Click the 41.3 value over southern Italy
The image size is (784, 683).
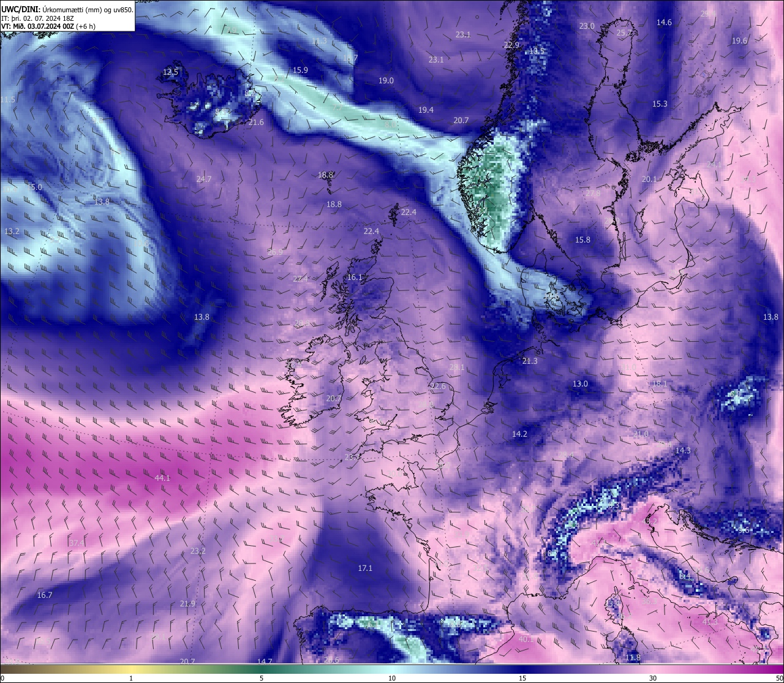click(709, 622)
